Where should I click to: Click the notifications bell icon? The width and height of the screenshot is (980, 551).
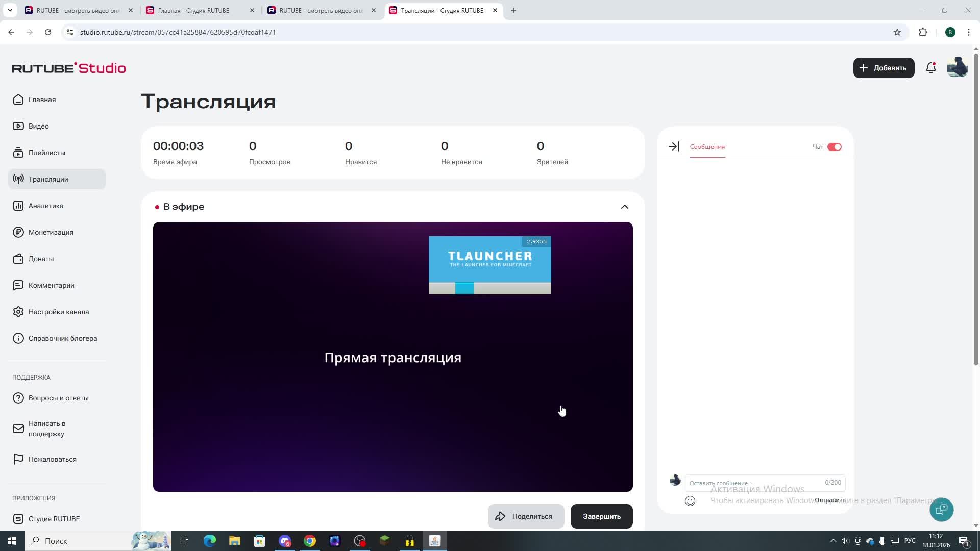click(x=930, y=68)
